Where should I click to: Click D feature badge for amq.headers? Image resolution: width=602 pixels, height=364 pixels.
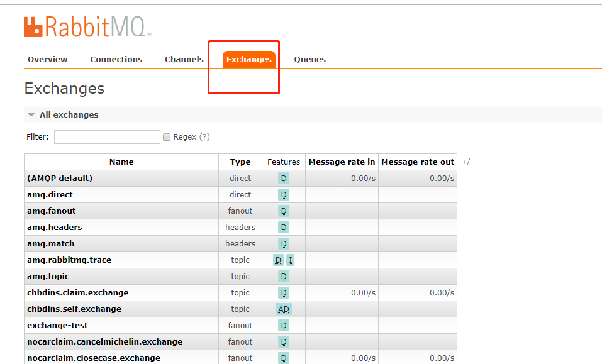tap(284, 228)
